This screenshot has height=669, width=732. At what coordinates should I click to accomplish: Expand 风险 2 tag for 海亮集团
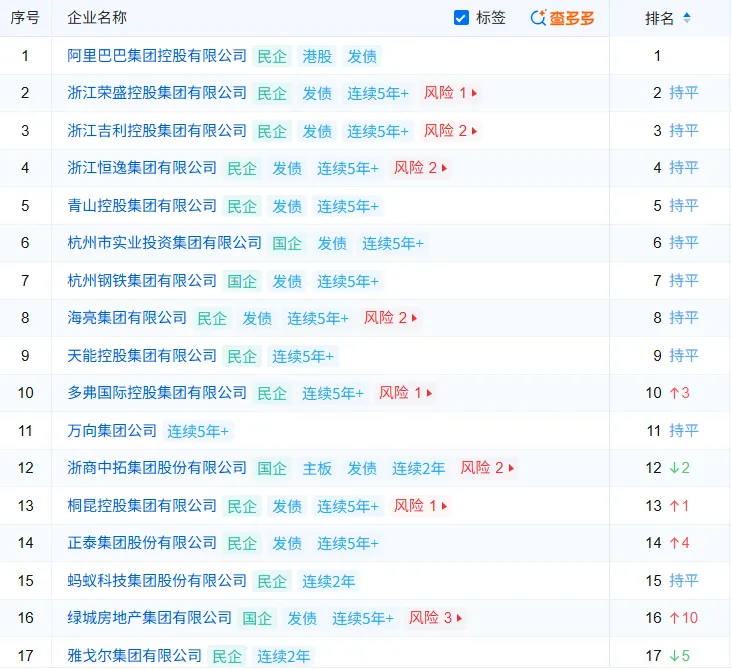pos(391,318)
